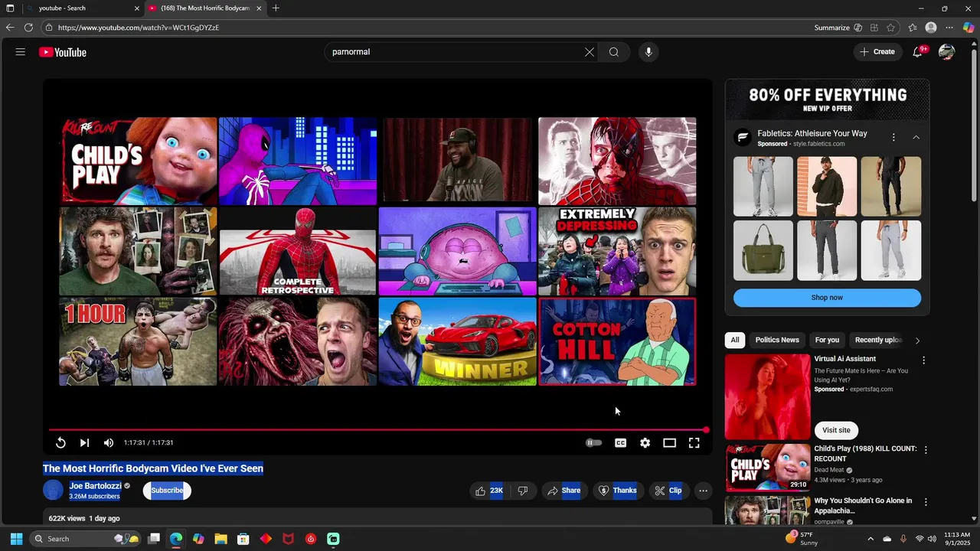Enter full screen mode
This screenshot has height=551, width=980.
(694, 442)
